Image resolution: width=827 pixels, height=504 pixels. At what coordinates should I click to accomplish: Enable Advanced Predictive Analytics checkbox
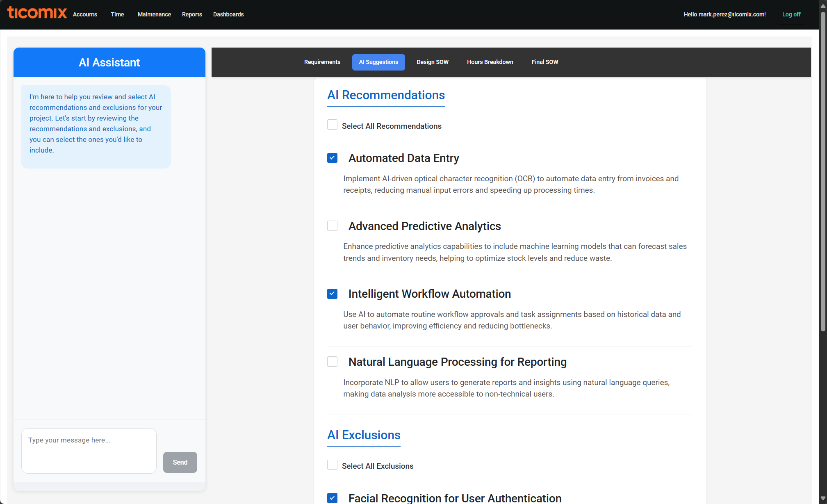pos(332,226)
